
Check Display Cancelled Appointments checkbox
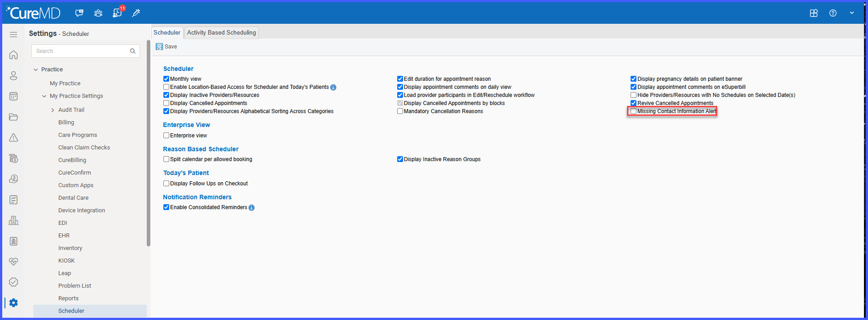click(167, 103)
